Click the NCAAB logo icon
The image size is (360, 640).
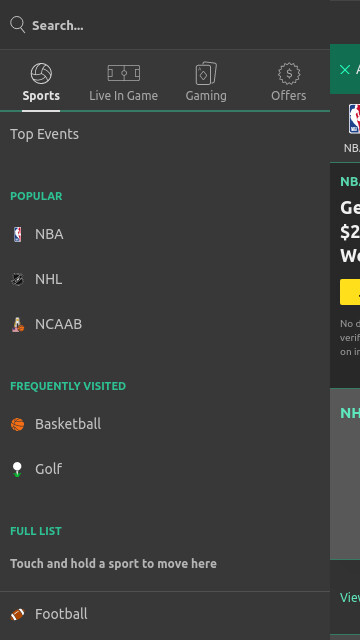pos(18,324)
